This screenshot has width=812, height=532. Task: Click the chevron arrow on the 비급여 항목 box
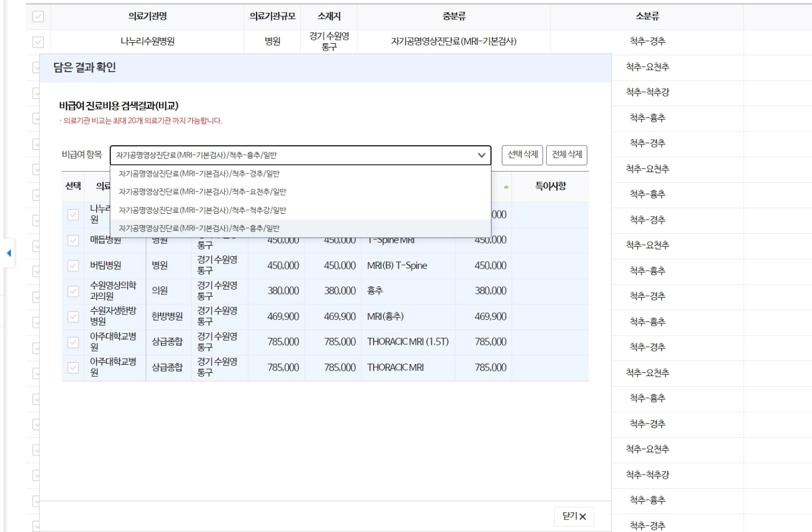pyautogui.click(x=482, y=155)
